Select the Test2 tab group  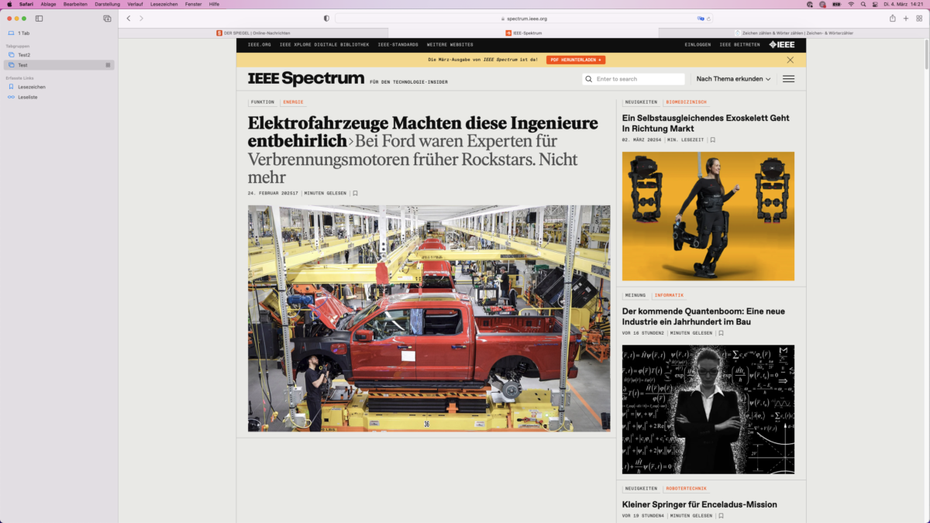[58, 55]
